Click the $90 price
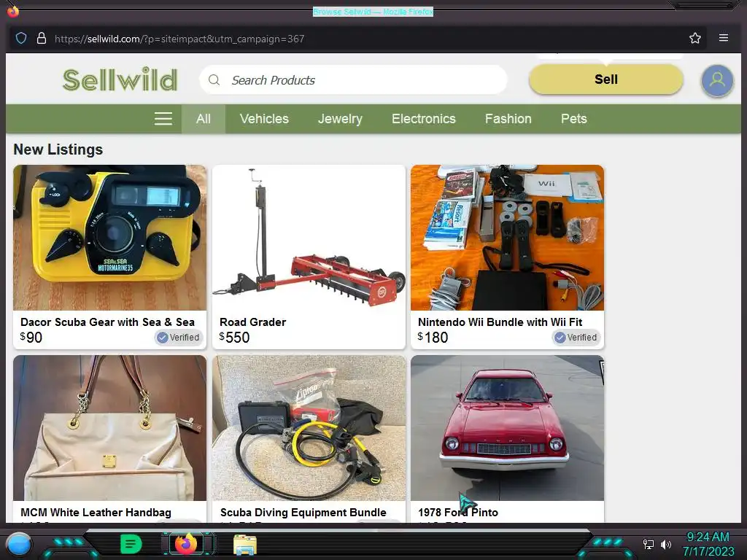 pyautogui.click(x=31, y=337)
